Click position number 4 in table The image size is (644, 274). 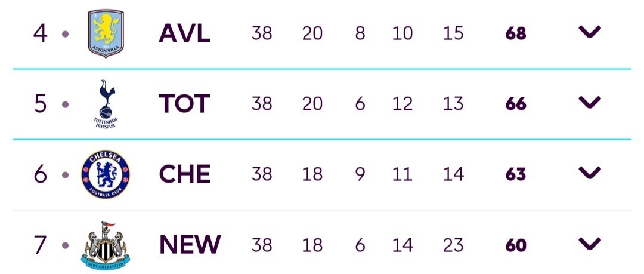click(41, 33)
